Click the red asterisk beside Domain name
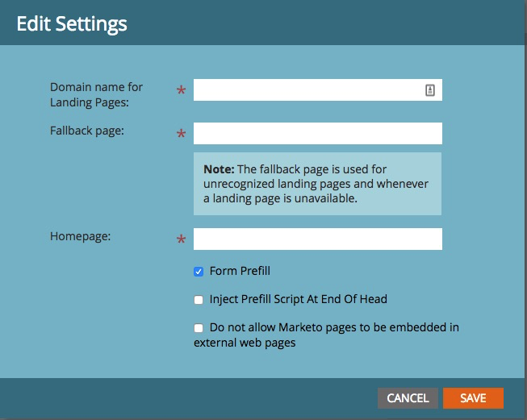 coord(181,92)
